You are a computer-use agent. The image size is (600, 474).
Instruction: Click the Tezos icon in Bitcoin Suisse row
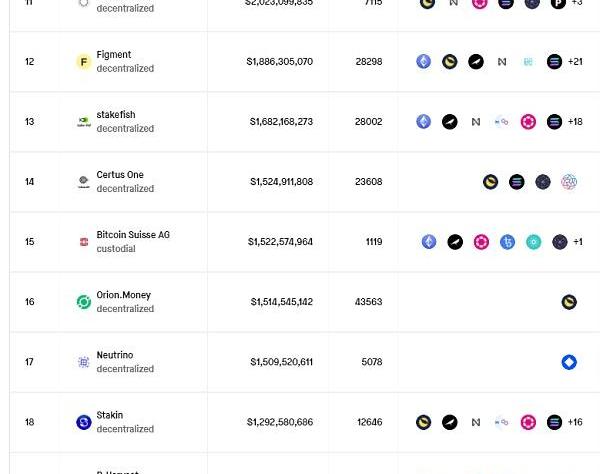pos(507,242)
